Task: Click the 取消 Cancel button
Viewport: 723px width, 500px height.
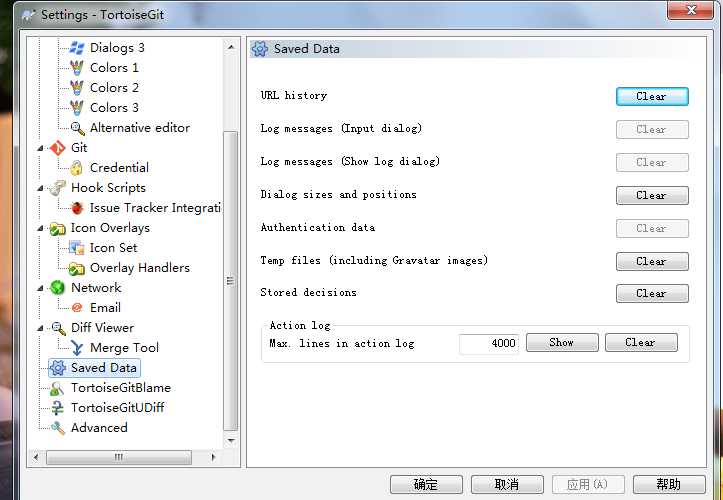Action: tap(507, 484)
